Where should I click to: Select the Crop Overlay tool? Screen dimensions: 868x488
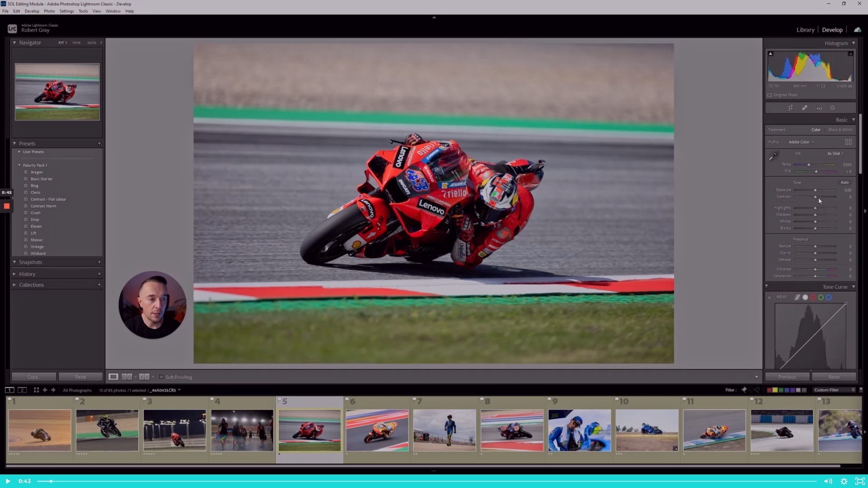coord(790,108)
